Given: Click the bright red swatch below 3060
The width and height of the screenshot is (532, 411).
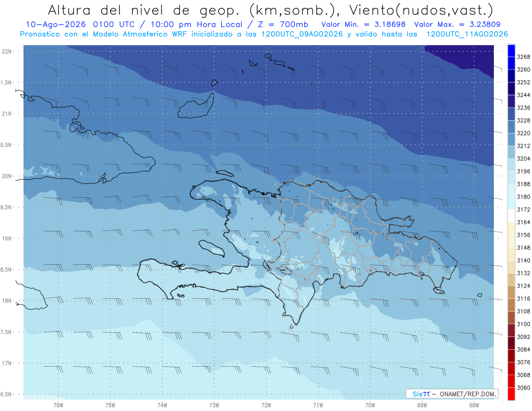Looking at the screenshot, I should (511, 394).
